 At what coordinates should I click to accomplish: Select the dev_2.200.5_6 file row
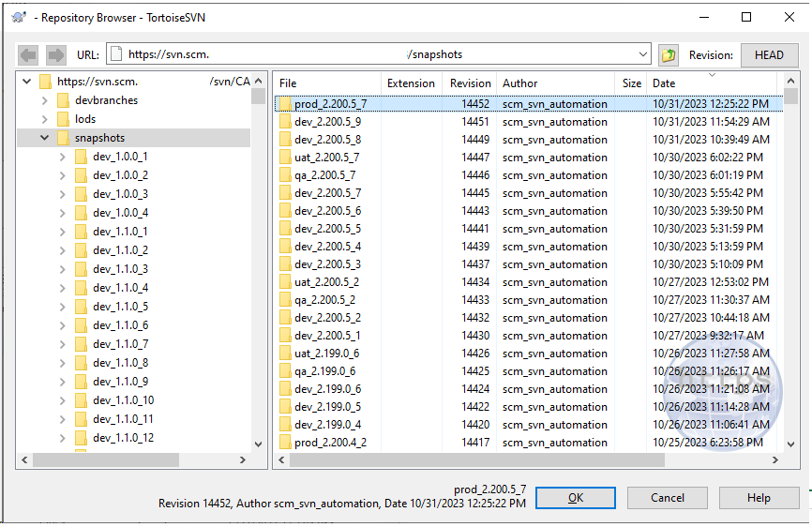pos(528,211)
